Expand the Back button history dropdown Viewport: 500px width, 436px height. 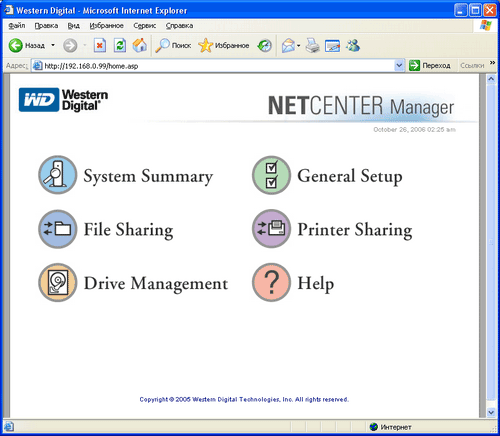[x=53, y=45]
